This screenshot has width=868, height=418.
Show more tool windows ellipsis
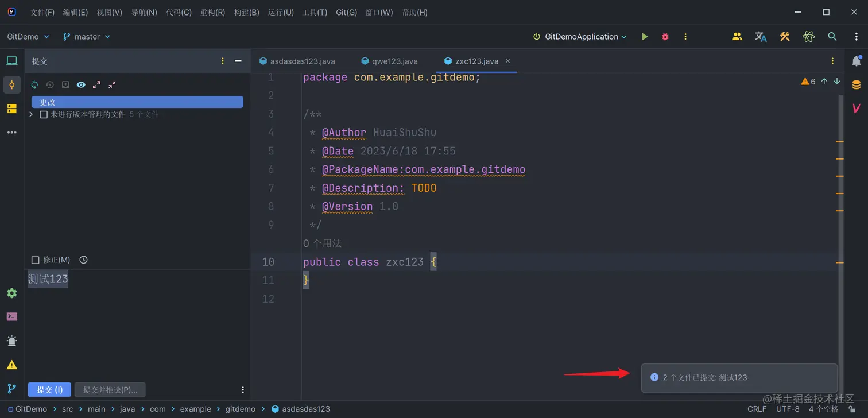click(x=11, y=133)
